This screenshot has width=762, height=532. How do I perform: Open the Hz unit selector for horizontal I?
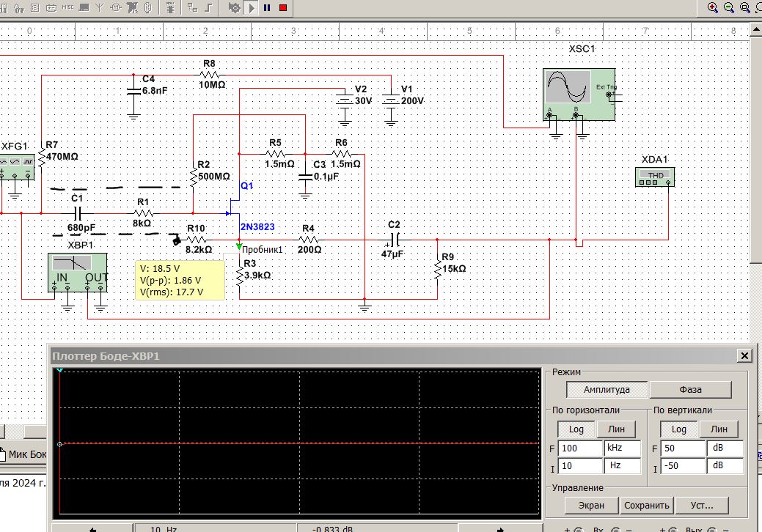tap(621, 465)
